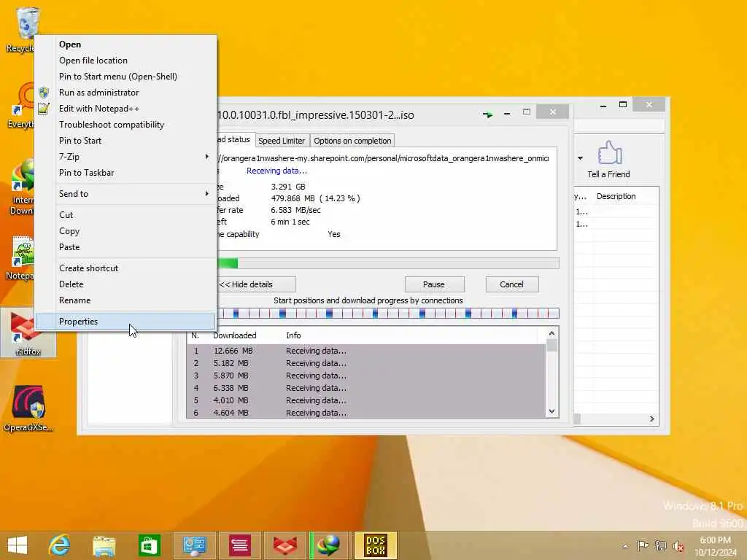Viewport: 747px width, 560px height.
Task: Click the connections progress segment bar
Action: 388,314
